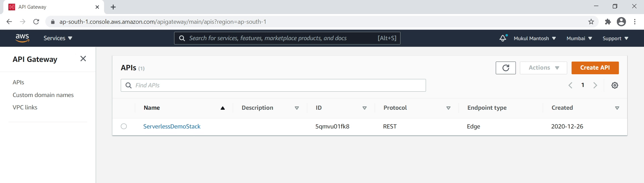Click the Find APIs search field
644x183 pixels.
click(x=273, y=85)
